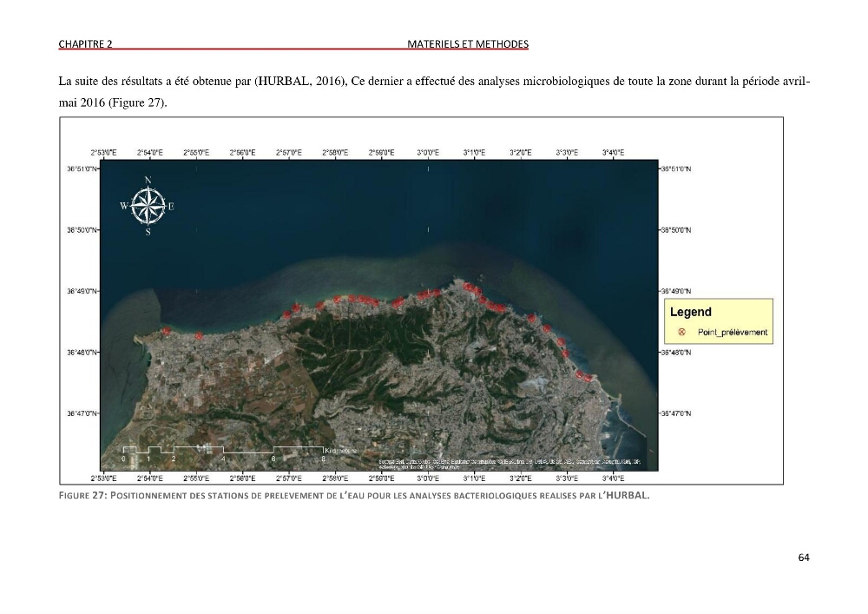Select the easternmost red sampling point marker
868x614 pixels.
click(588, 378)
